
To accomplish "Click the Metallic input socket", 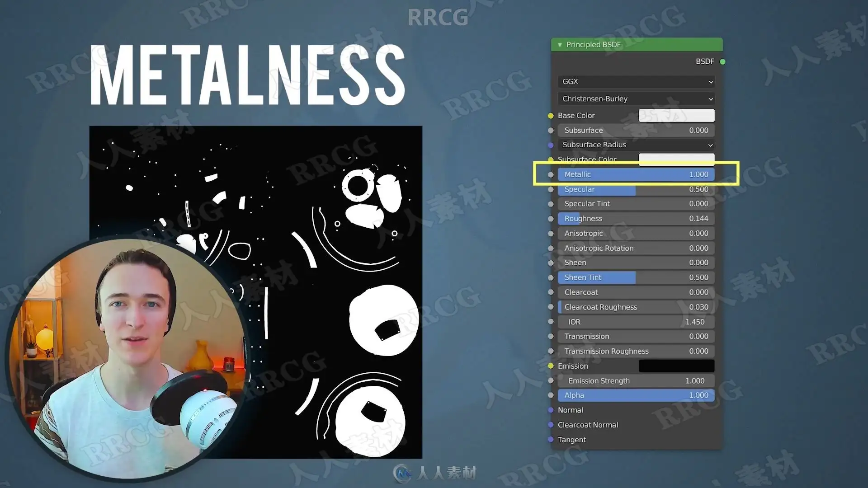I will point(551,174).
